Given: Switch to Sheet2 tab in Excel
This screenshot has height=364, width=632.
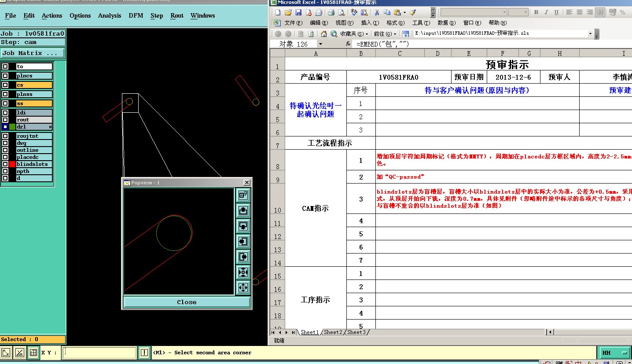Looking at the screenshot, I should pyautogui.click(x=333, y=332).
